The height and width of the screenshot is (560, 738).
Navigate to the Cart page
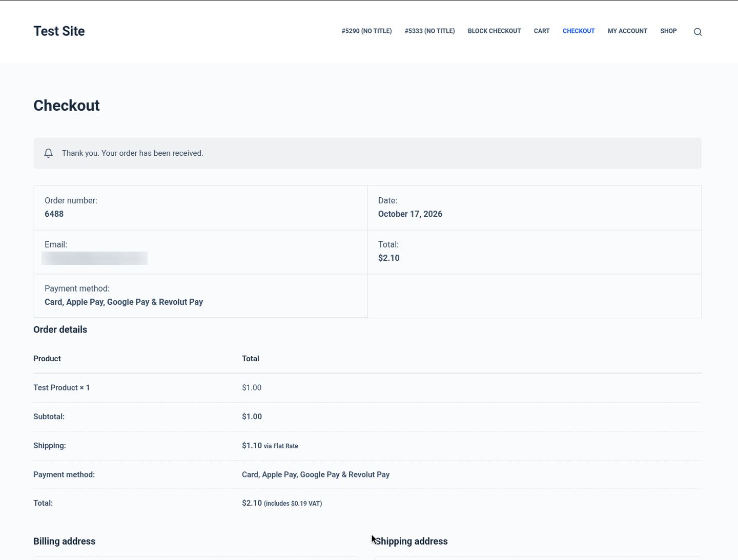click(542, 31)
